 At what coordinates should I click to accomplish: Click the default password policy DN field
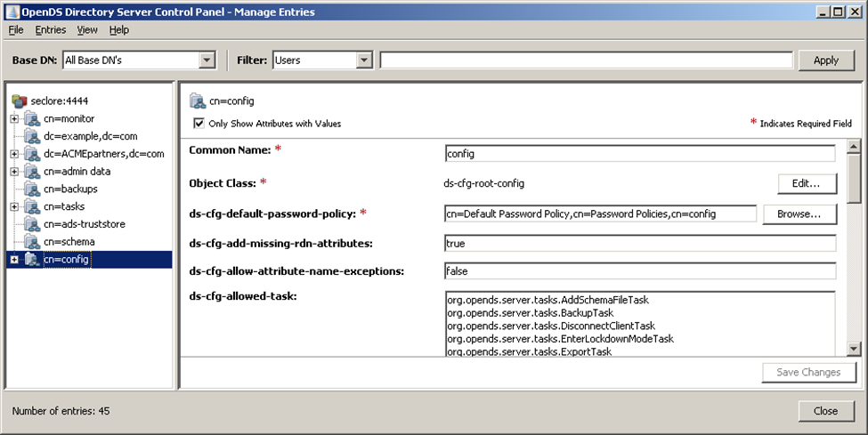point(601,214)
